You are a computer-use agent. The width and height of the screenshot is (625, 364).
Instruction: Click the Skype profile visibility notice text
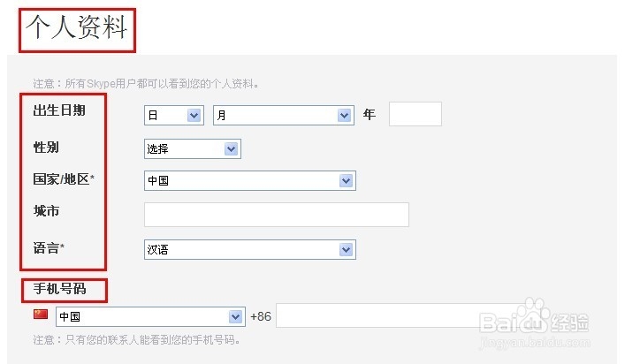pos(146,84)
